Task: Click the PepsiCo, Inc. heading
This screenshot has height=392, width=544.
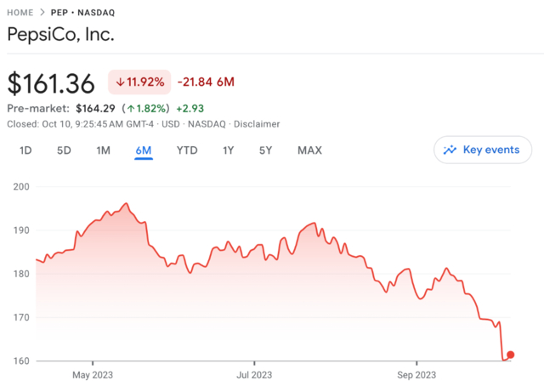Action: click(x=59, y=35)
